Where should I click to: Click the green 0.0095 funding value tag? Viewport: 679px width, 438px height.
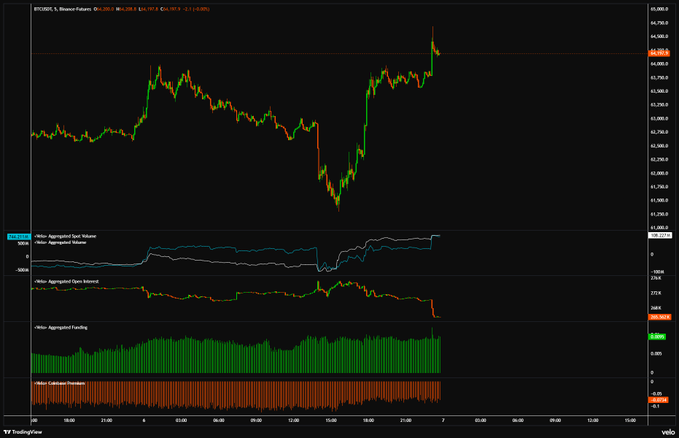[x=657, y=337]
